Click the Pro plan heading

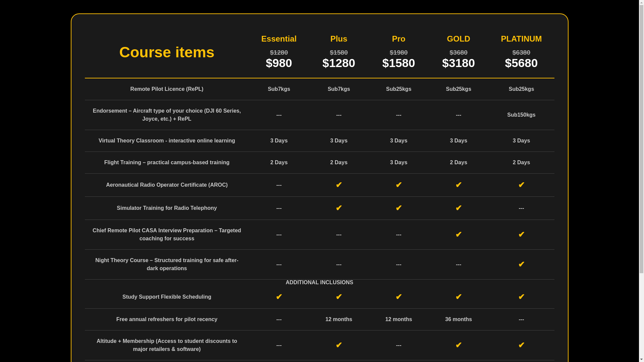pos(398,39)
